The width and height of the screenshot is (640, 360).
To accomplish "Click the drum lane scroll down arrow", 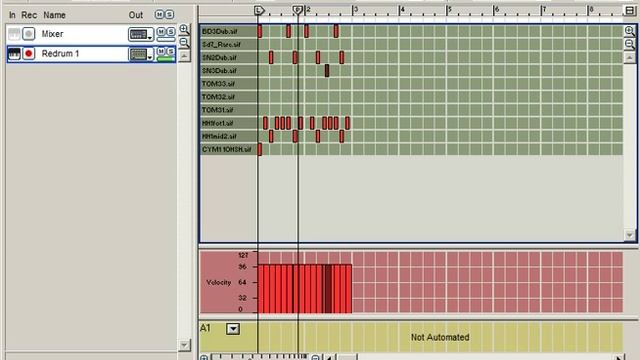I will click(630, 235).
